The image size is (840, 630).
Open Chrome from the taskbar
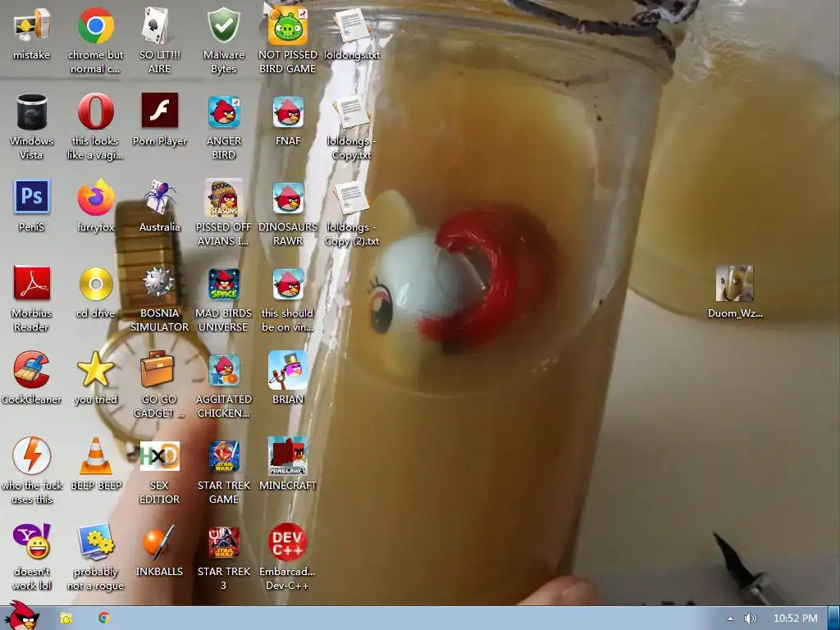click(104, 619)
